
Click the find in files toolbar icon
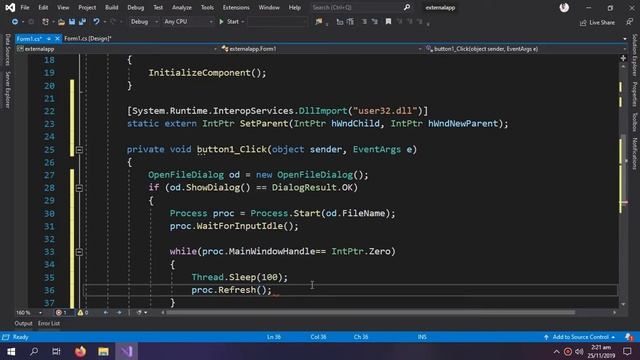click(x=318, y=22)
